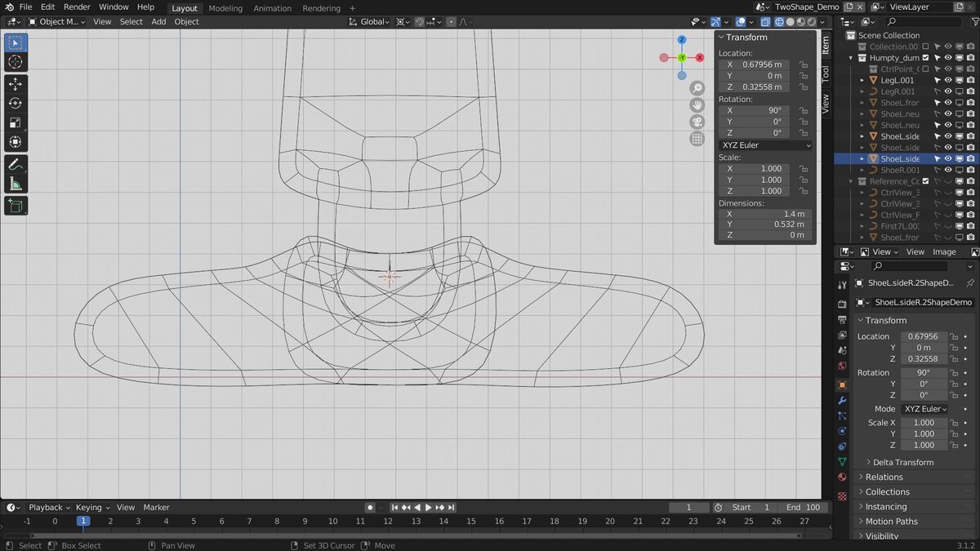Pick the Scale tool
Image resolution: width=980 pixels, height=551 pixels.
pyautogui.click(x=16, y=122)
